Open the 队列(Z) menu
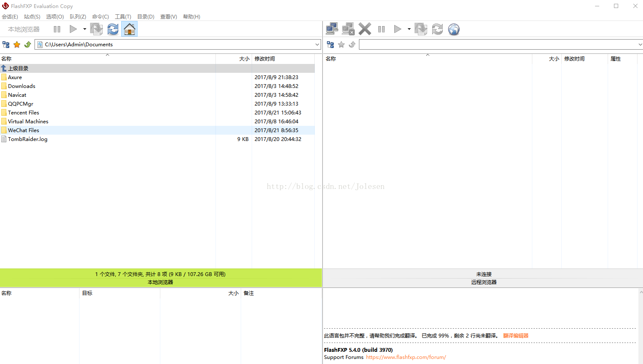This screenshot has height=364, width=643. [78, 17]
